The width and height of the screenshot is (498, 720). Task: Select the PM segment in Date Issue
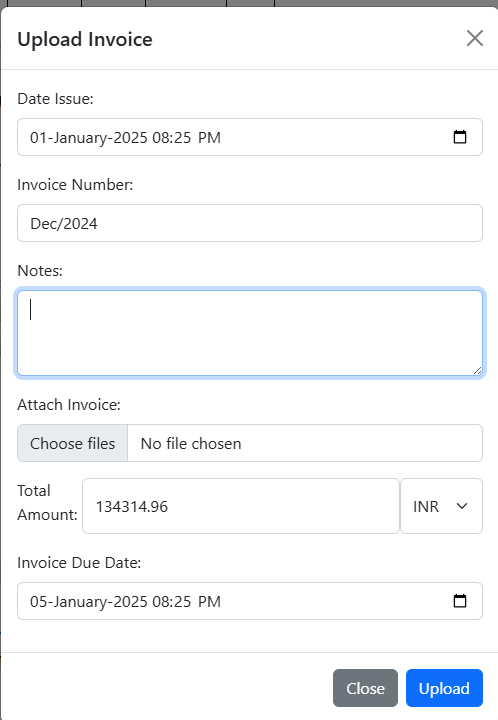pos(209,138)
